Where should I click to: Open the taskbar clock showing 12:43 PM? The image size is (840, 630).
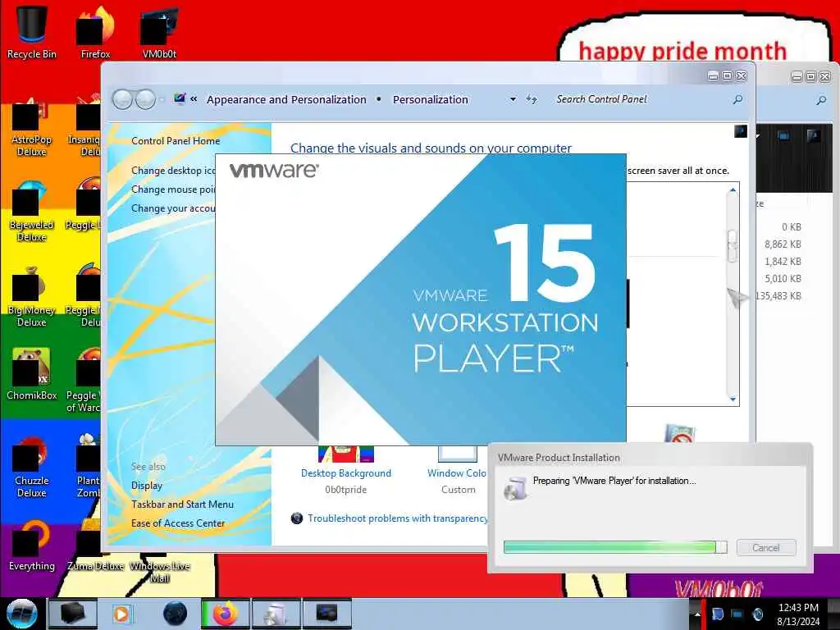[x=798, y=614]
